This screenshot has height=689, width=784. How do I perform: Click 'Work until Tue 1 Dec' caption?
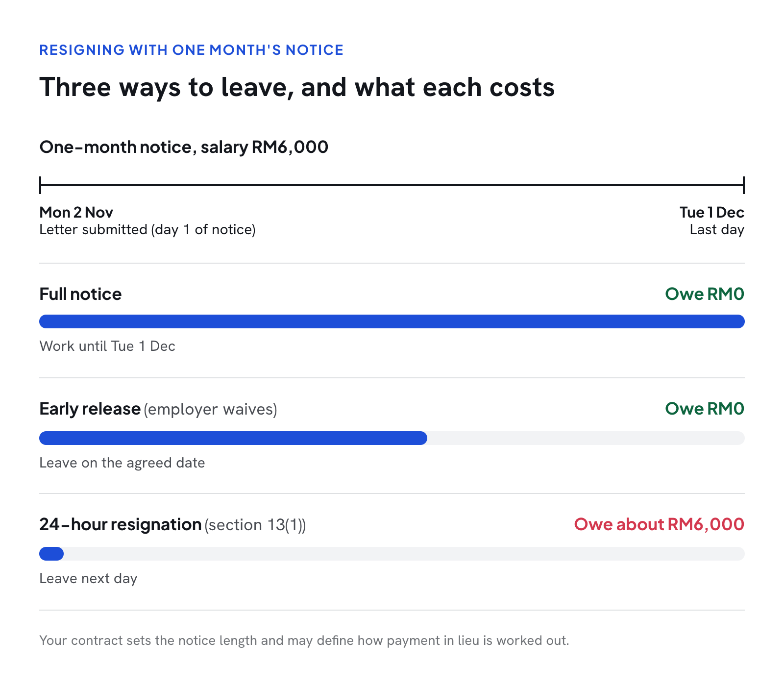tap(107, 346)
